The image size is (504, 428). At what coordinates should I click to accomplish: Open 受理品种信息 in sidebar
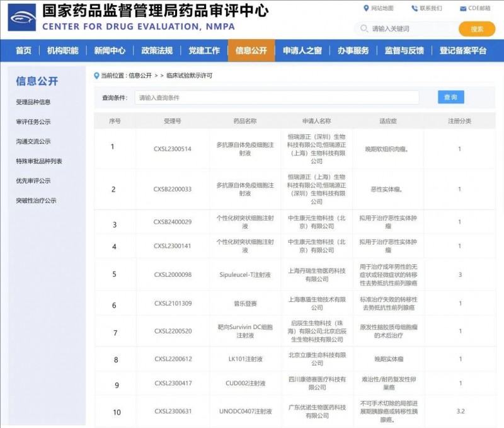pyautogui.click(x=33, y=102)
